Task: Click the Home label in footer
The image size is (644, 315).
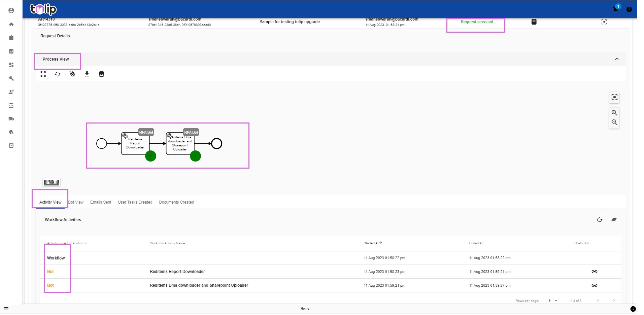Action: click(x=305, y=309)
